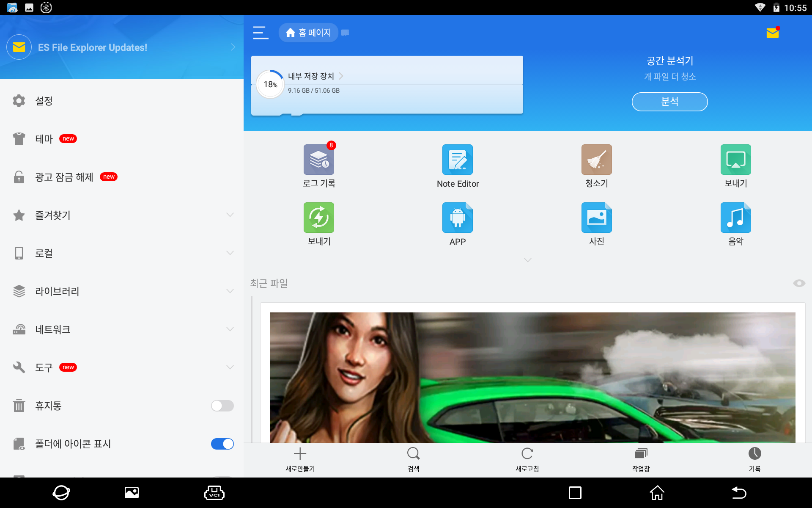Open the VCI icon in the taskbar
Viewport: 812px width, 508px height.
(214, 493)
